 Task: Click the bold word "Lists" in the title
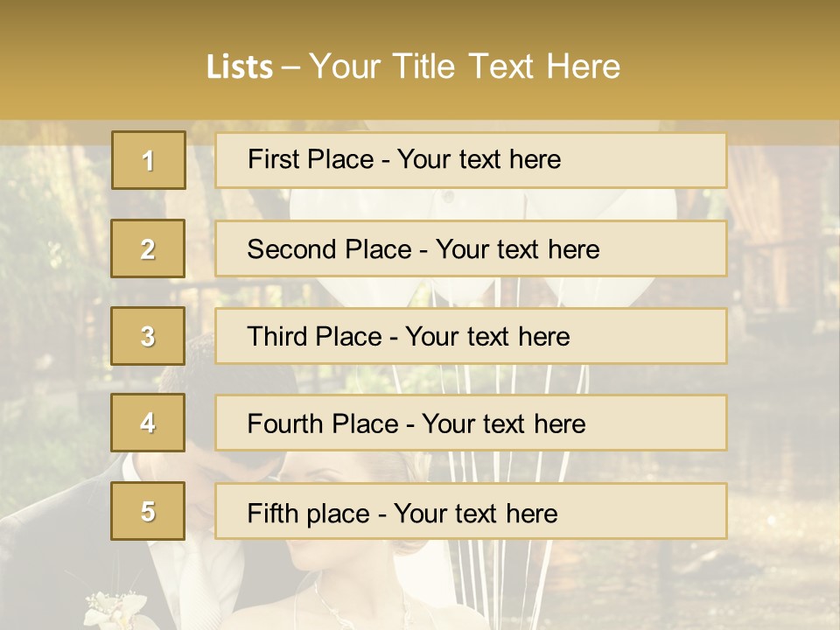pyautogui.click(x=239, y=67)
